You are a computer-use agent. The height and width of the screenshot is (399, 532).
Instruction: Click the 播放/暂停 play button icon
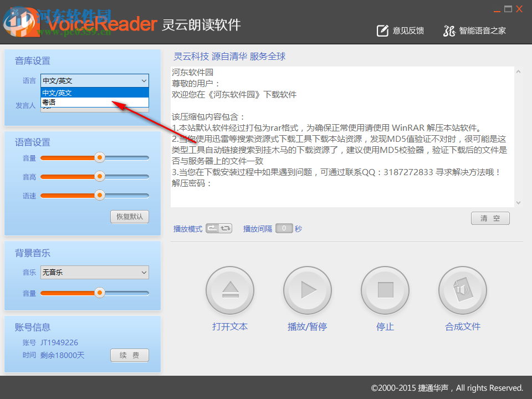(x=307, y=290)
